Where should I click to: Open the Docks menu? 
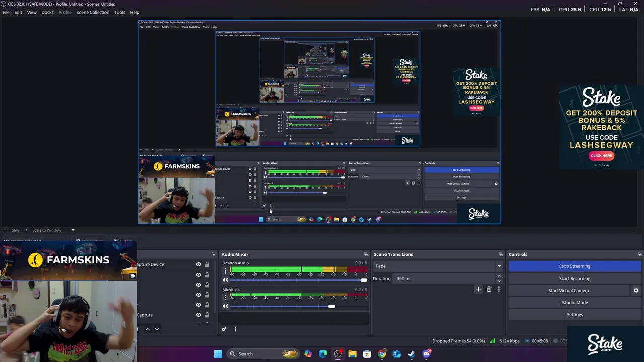point(47,12)
